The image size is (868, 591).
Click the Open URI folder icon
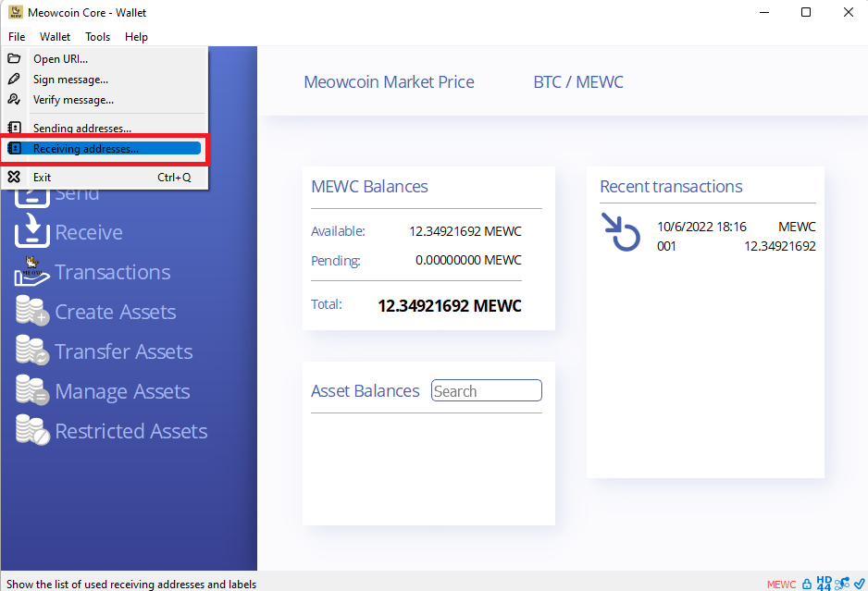coord(14,58)
